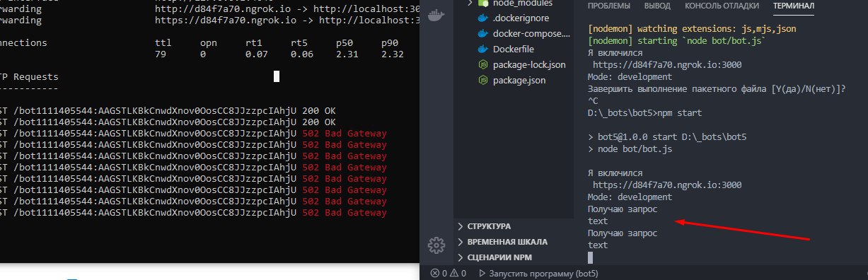Click the node_modules folder icon

[484, 4]
